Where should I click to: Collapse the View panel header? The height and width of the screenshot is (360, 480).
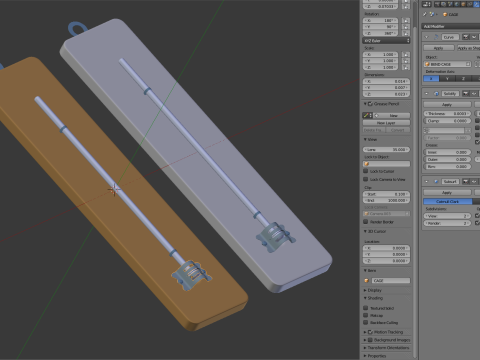(x=370, y=140)
